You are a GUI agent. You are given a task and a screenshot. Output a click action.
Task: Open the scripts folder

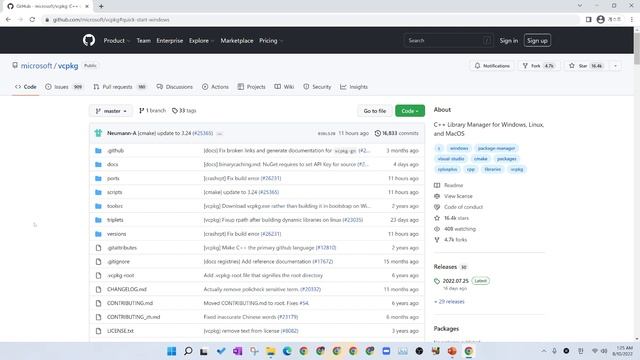click(115, 192)
